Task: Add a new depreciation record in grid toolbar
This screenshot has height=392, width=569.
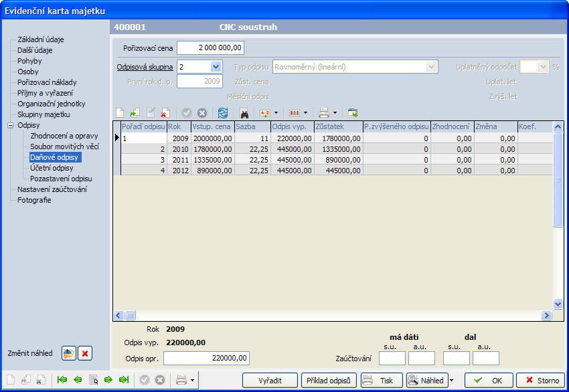Action: pos(120,113)
